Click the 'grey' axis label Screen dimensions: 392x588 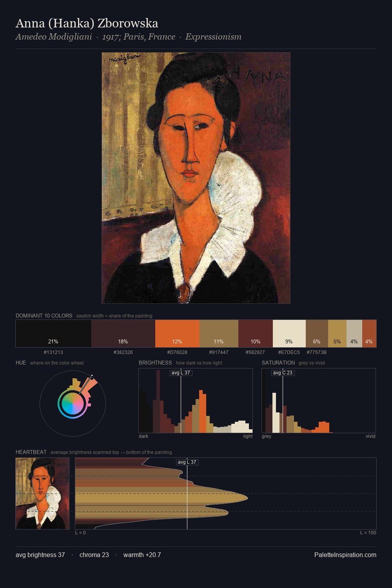point(267,436)
